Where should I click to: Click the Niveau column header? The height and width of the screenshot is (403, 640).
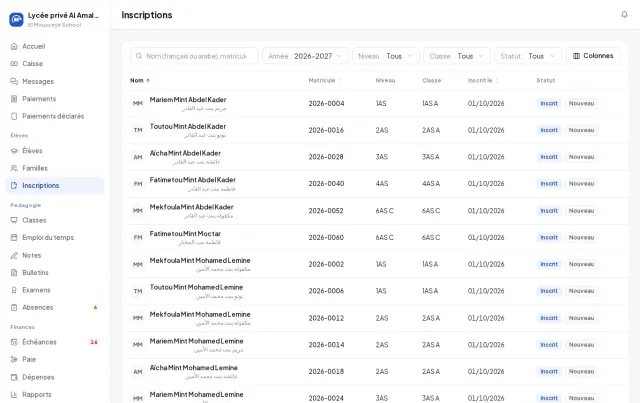(x=385, y=80)
